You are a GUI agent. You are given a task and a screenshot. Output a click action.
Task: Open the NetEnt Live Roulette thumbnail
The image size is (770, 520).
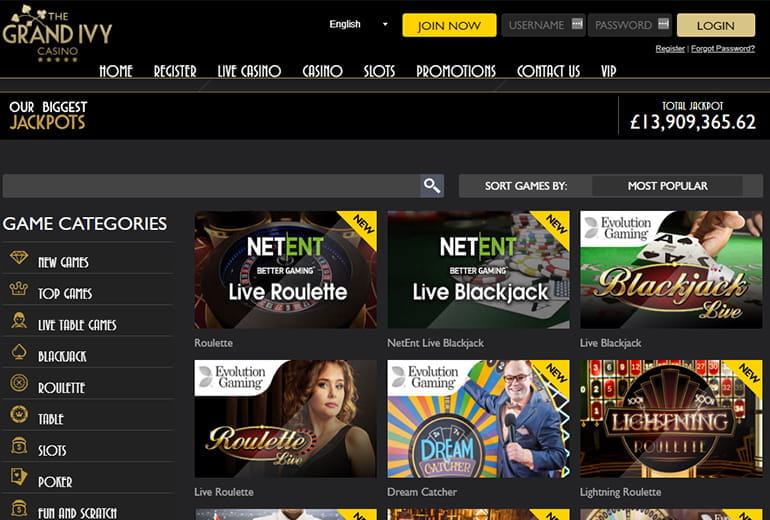coord(286,270)
